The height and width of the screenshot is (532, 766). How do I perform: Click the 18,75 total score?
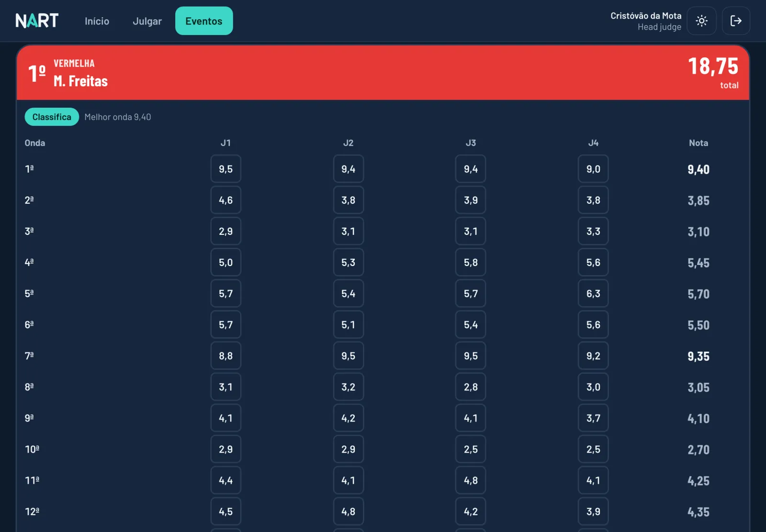713,66
